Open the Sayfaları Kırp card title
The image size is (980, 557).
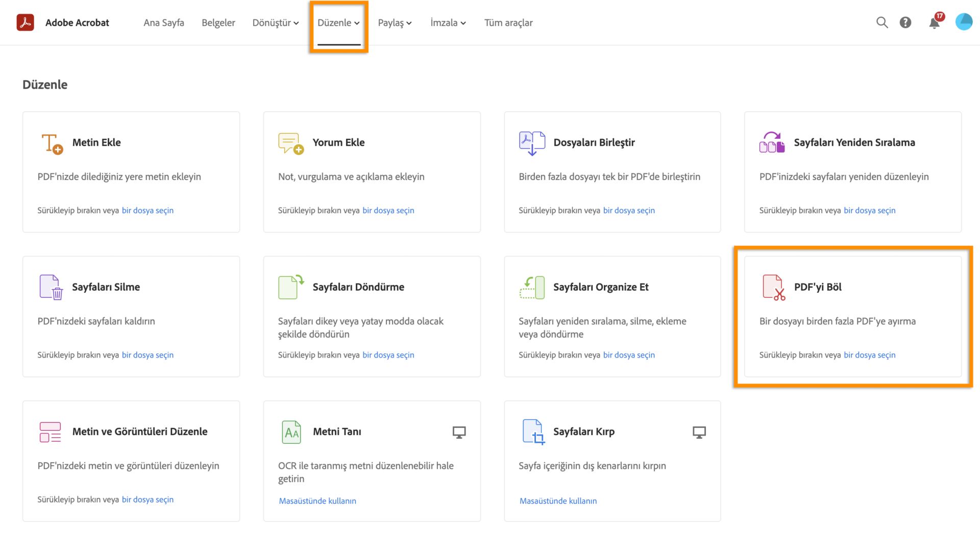tap(584, 432)
